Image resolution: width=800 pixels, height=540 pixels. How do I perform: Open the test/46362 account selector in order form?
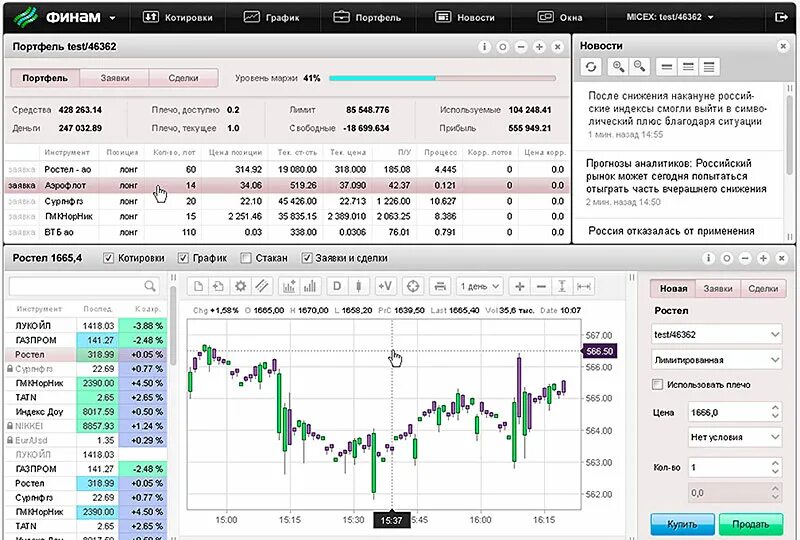tap(716, 334)
